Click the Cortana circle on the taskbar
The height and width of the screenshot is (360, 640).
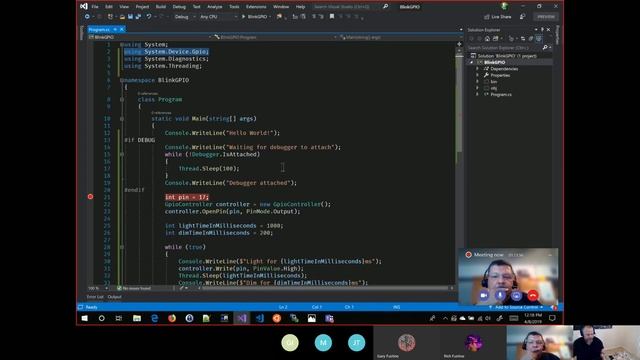[102, 318]
